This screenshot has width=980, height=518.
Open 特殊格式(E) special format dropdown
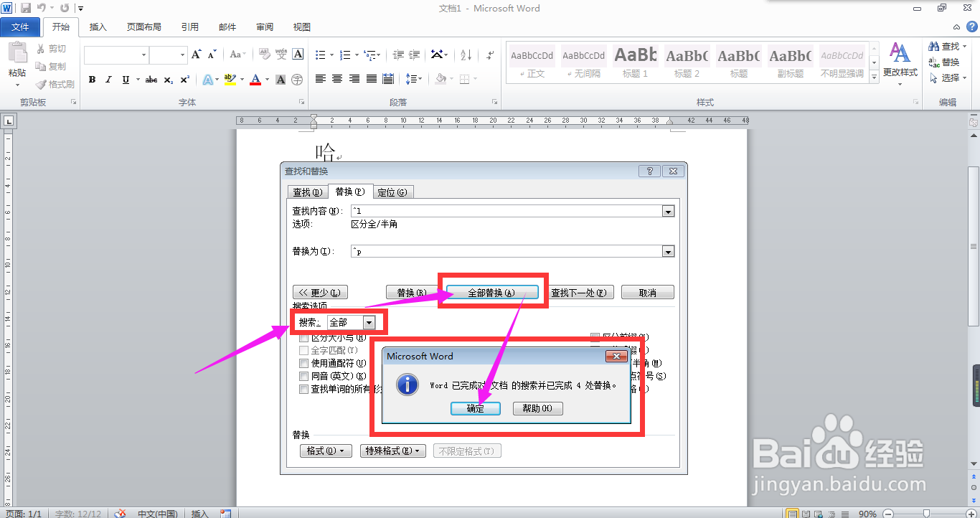pyautogui.click(x=393, y=451)
